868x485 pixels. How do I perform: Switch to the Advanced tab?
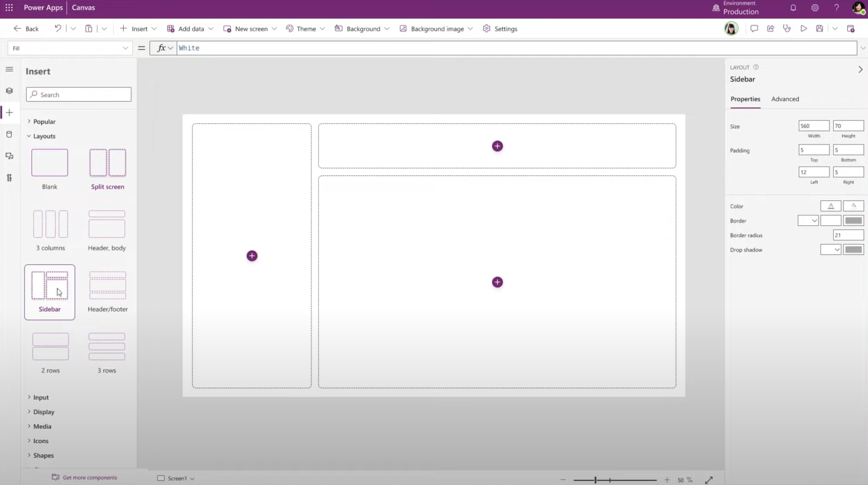[x=785, y=99]
